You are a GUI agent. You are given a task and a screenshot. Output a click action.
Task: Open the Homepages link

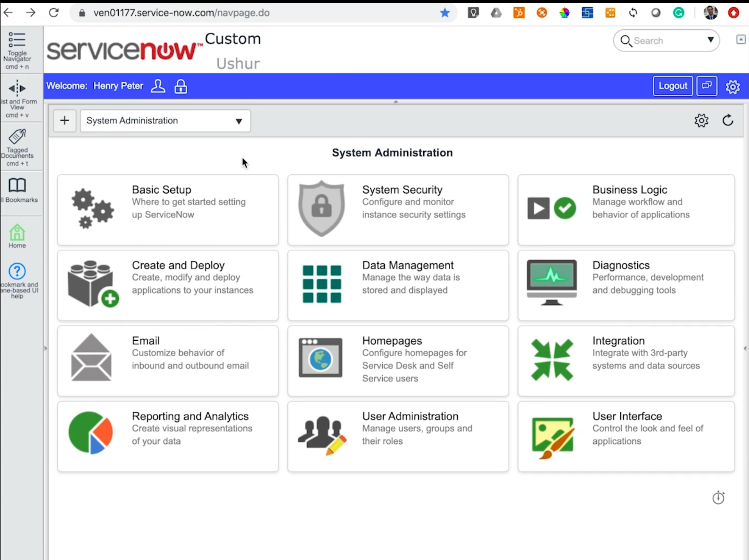point(392,341)
